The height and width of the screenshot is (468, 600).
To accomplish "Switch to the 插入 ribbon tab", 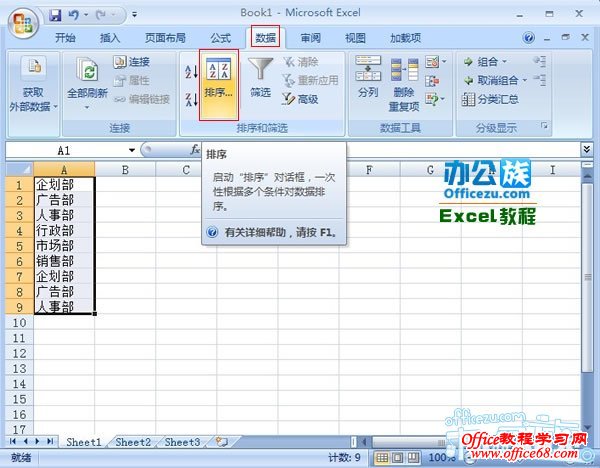I will click(110, 38).
